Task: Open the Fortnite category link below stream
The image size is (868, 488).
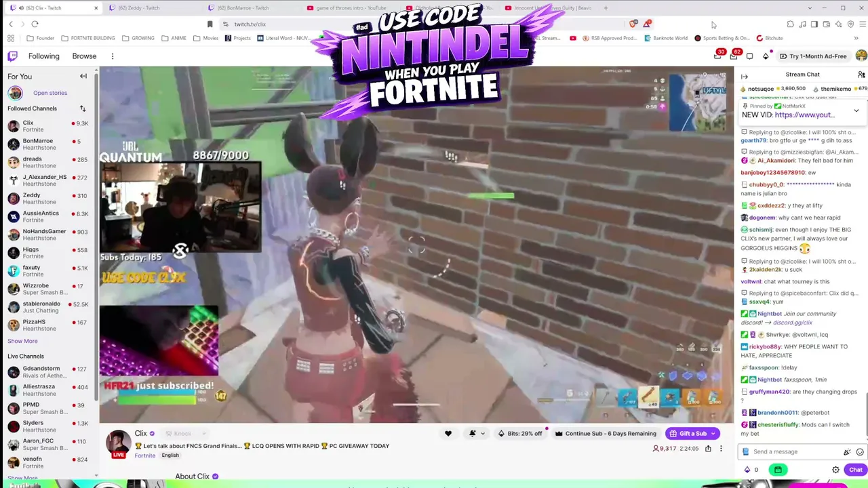Action: (x=144, y=455)
